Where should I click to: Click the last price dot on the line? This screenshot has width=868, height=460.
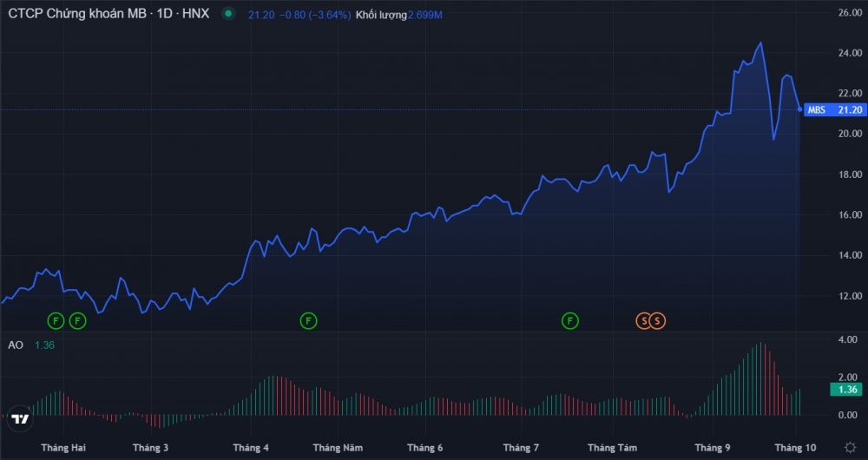(x=800, y=109)
